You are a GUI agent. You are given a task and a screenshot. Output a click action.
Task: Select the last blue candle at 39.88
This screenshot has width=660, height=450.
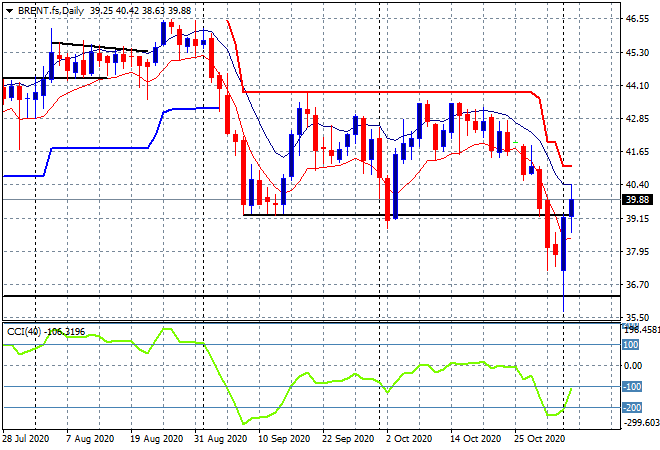(571, 208)
